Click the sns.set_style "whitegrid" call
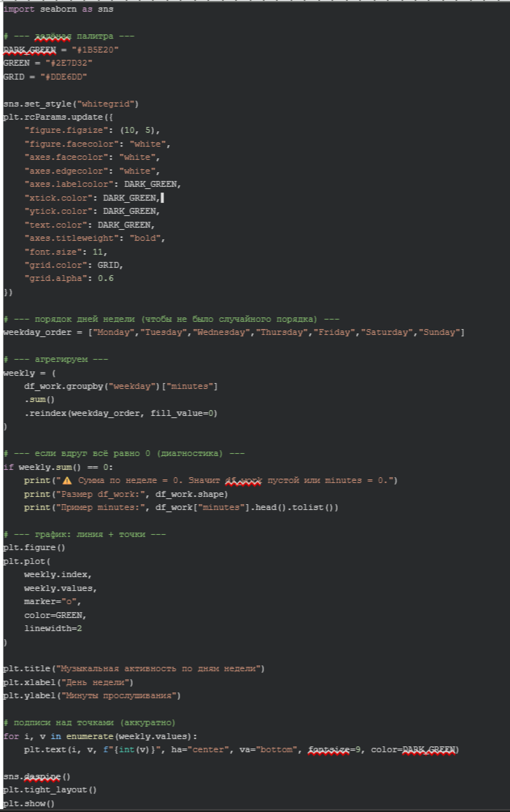This screenshot has width=510, height=812. click(71, 104)
